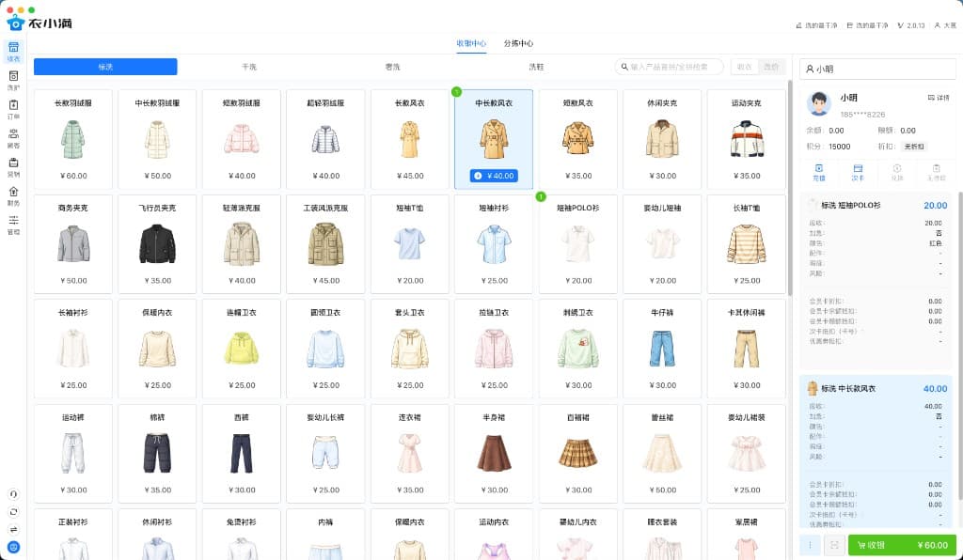Switch to the 分拣中心 tab
The height and width of the screenshot is (560, 963).
pos(518,43)
